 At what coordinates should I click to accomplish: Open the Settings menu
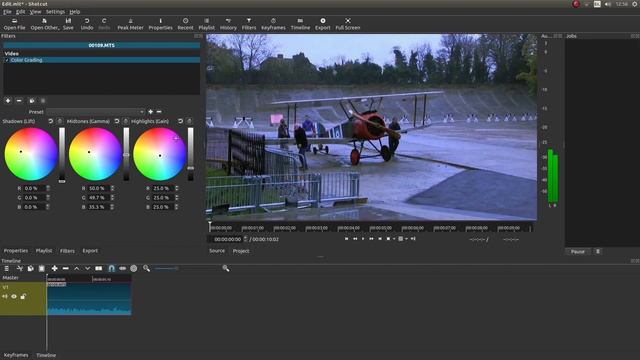click(x=55, y=12)
